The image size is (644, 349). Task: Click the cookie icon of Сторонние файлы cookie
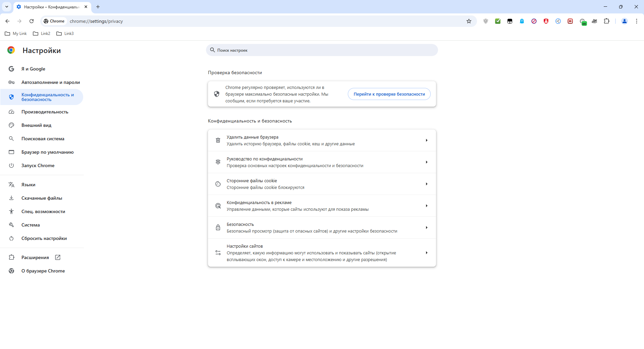coord(218,184)
